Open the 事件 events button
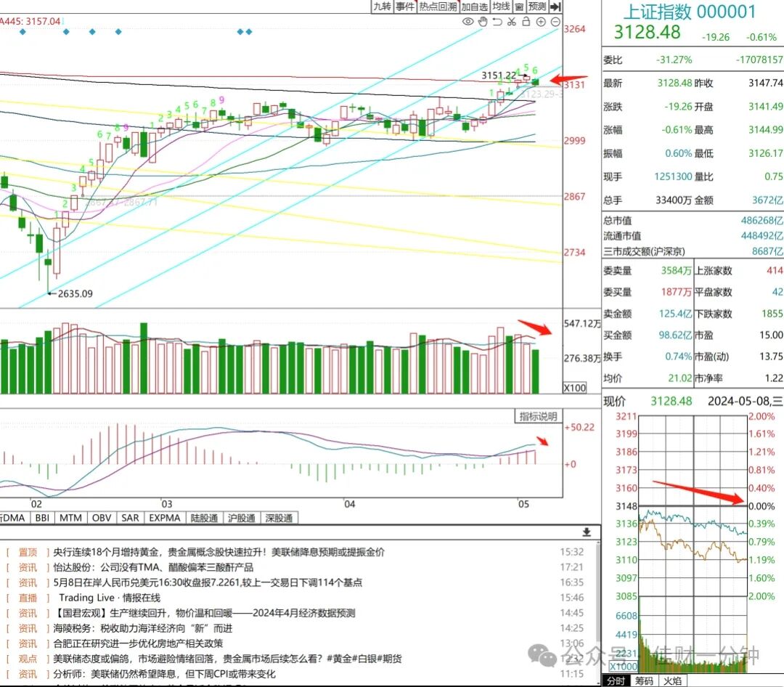Viewport: 784px width, 687px height. [405, 7]
